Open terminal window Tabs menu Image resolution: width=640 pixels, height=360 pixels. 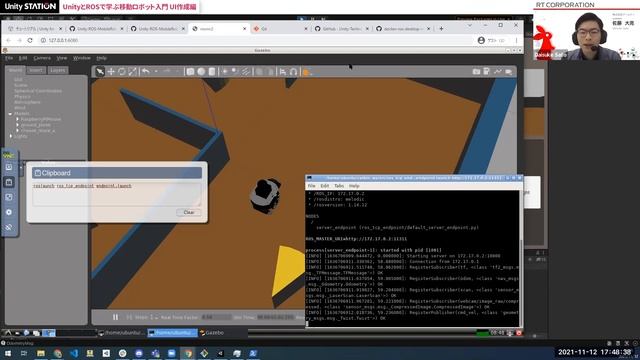(x=339, y=186)
